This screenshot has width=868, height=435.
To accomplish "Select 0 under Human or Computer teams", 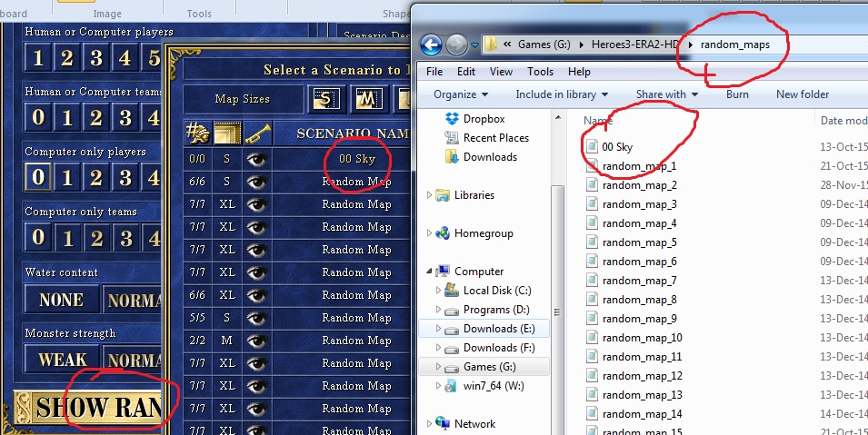I will coord(38,117).
